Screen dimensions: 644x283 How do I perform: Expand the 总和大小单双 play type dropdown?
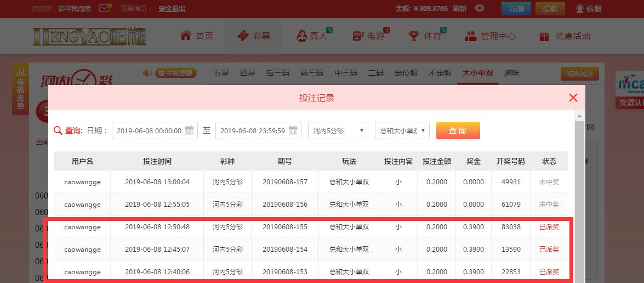[x=402, y=131]
